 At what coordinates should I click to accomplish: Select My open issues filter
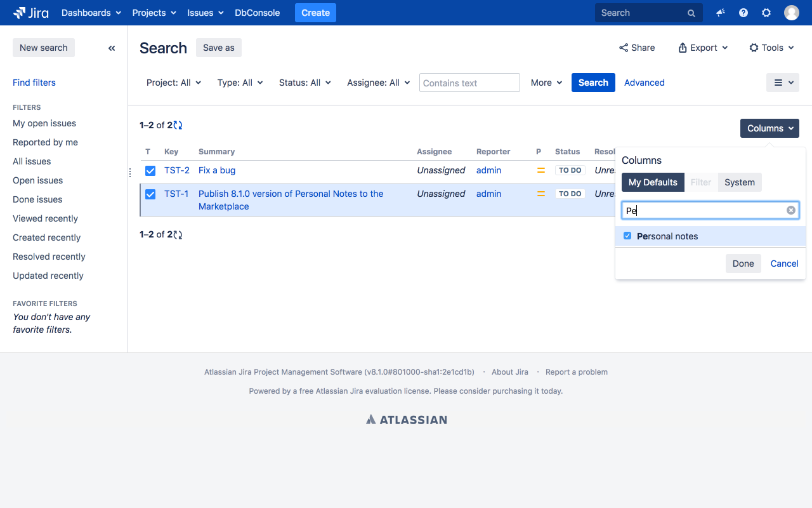tap(44, 123)
